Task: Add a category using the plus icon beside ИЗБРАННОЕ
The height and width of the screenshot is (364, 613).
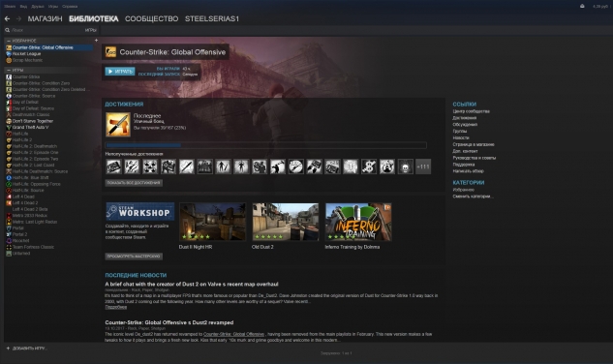Action: pyautogui.click(x=96, y=41)
